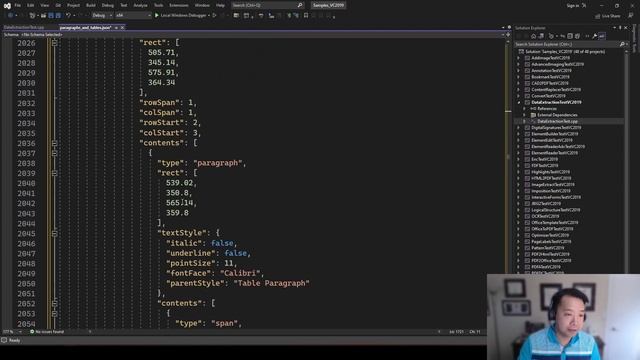The height and width of the screenshot is (360, 640).
Task: Click the bookmark toolbar icon
Action: (306, 16)
